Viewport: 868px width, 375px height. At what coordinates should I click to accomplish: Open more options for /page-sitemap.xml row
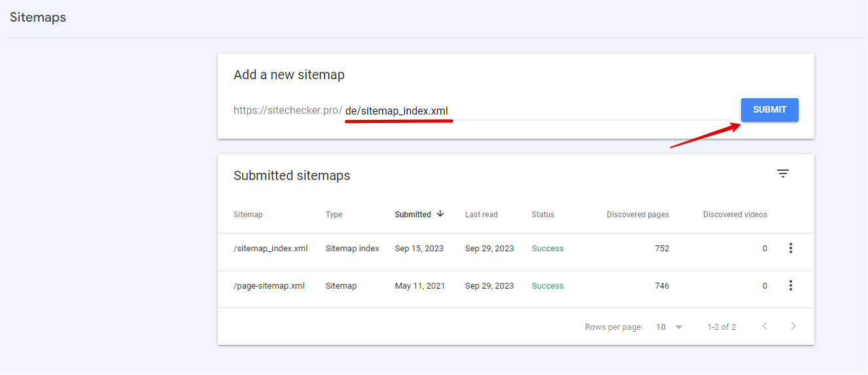[x=791, y=285]
